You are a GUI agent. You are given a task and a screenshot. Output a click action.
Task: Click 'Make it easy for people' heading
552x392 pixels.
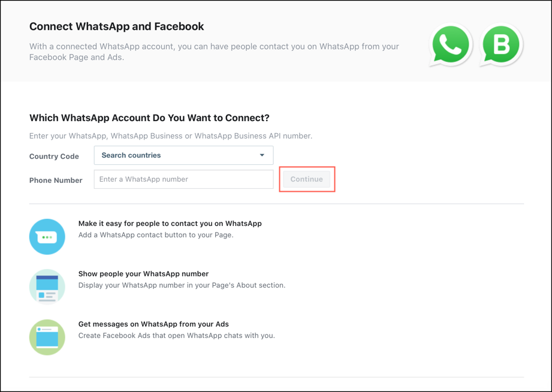(170, 224)
